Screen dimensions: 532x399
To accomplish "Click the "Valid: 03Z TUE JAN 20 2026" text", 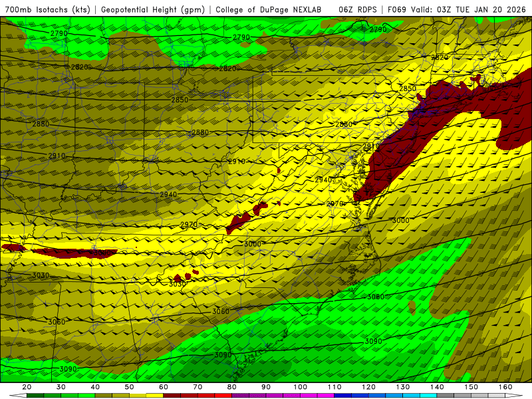I will pos(469,9).
